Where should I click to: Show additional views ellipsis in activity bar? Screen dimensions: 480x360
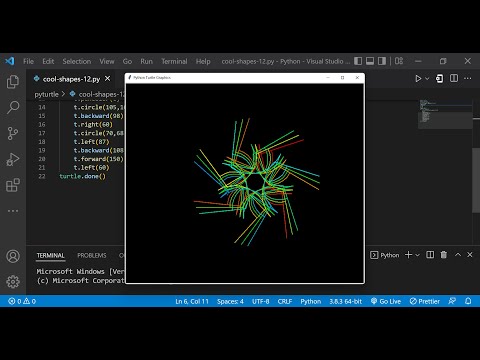coord(13,211)
